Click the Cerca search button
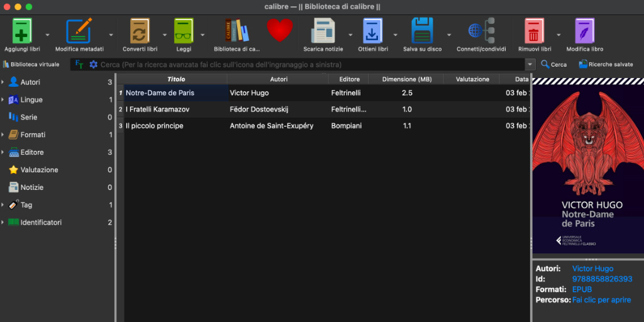This screenshot has height=322, width=644. (x=553, y=65)
